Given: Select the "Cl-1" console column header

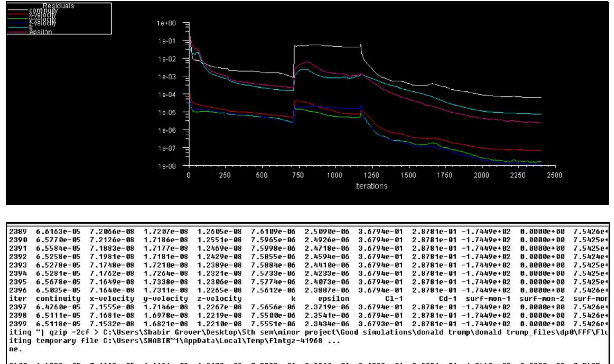Looking at the screenshot, I should click(394, 299).
